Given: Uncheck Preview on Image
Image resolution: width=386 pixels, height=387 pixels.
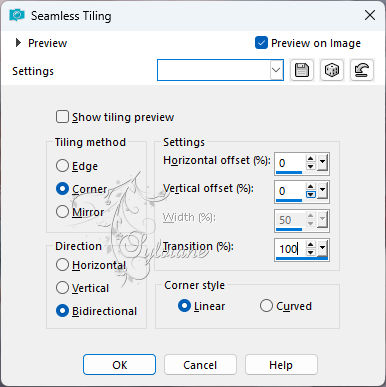Looking at the screenshot, I should pyautogui.click(x=261, y=43).
